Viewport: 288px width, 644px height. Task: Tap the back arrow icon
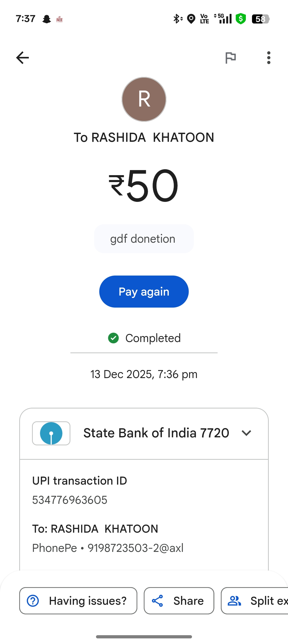tap(22, 58)
